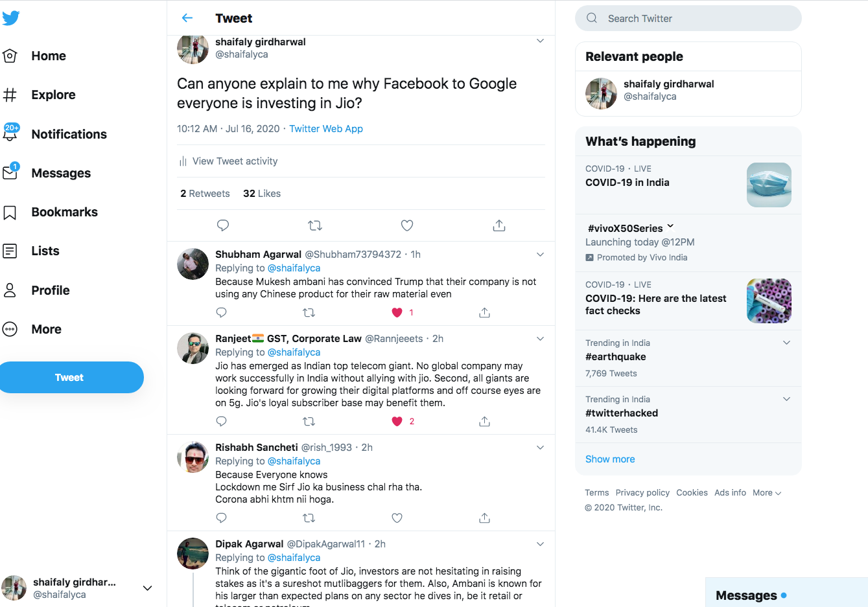Click the Twitter bird logo
Screen dimensions: 868x607
(10, 18)
